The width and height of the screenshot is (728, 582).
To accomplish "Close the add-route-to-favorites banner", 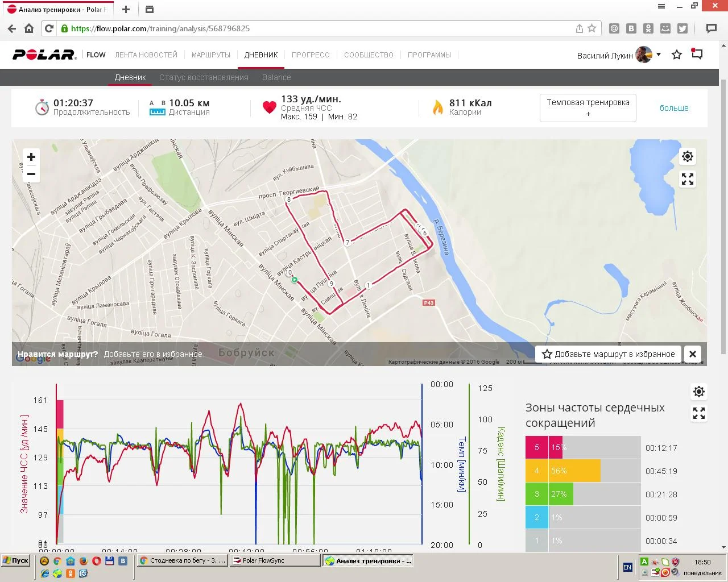I will click(x=692, y=354).
